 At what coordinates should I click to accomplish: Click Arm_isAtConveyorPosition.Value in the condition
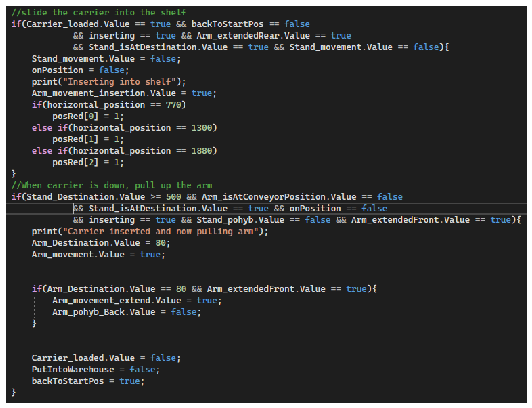(279, 197)
